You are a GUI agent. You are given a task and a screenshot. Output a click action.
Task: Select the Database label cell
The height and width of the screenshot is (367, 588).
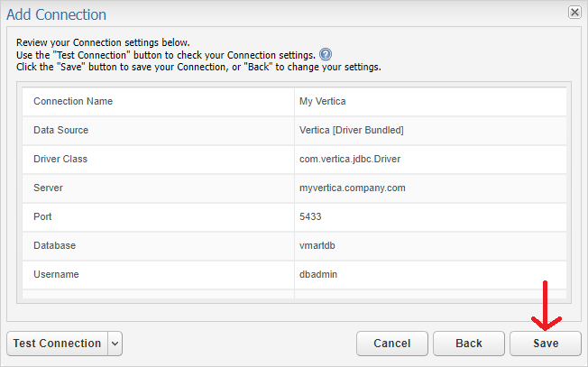[x=158, y=246]
